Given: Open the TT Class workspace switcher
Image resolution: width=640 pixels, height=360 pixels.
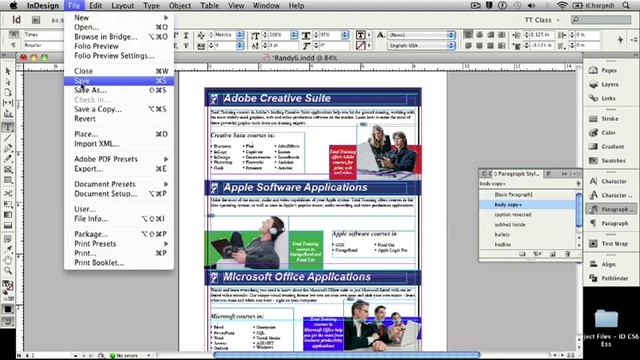Looking at the screenshot, I should (542, 20).
